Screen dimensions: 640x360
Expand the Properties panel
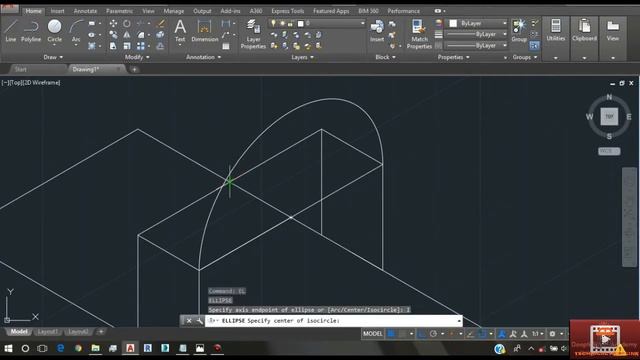click(453, 57)
